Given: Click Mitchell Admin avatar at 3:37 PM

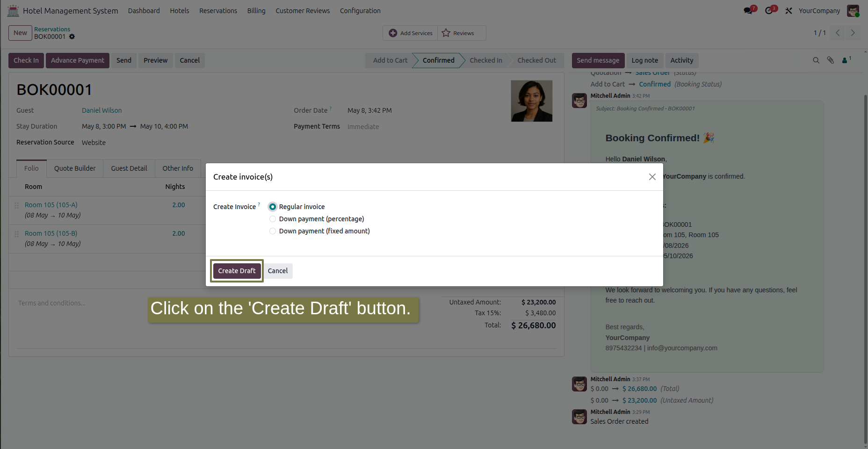Looking at the screenshot, I should point(579,384).
